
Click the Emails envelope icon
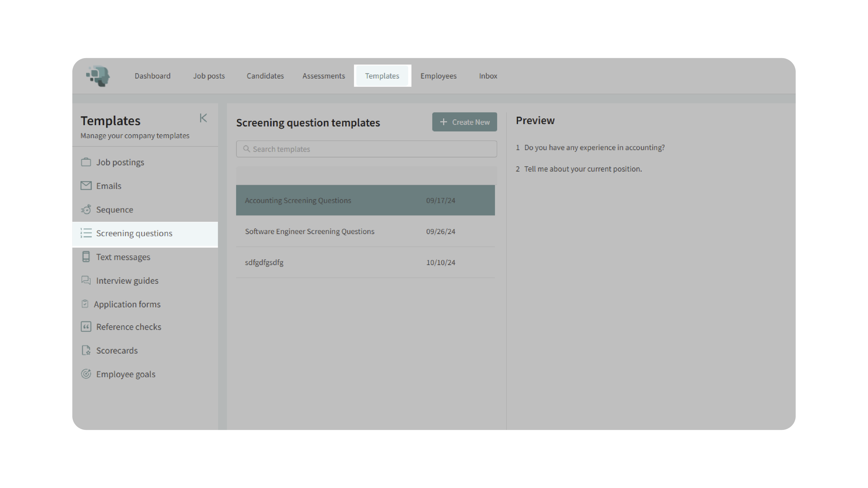click(86, 186)
